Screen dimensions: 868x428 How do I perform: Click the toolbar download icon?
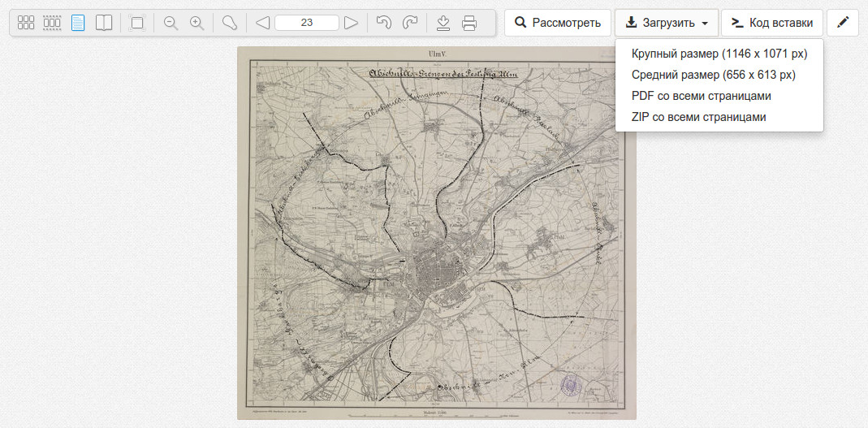(443, 23)
